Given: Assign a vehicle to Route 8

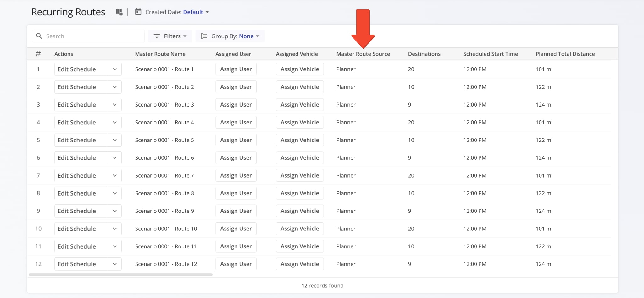Looking at the screenshot, I should tap(300, 193).
